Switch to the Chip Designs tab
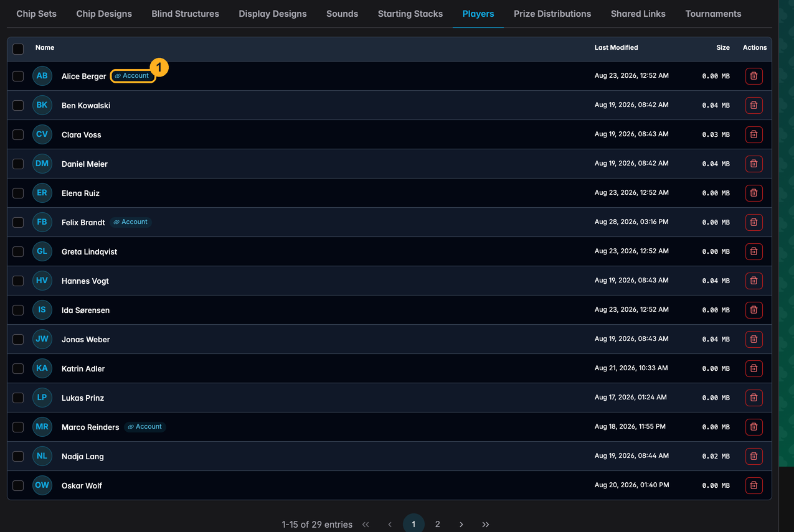The image size is (794, 532). (x=104, y=14)
